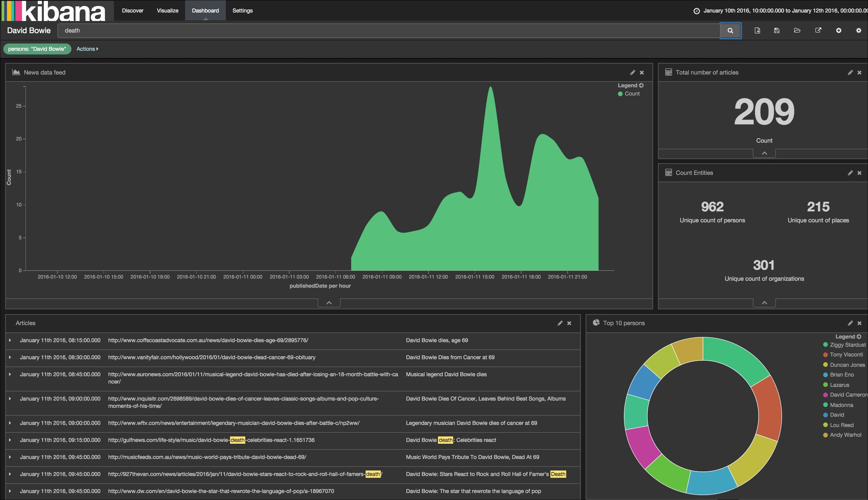The image size is (868, 500).
Task: Open the Total number of articles spy chevron
Action: tap(764, 153)
